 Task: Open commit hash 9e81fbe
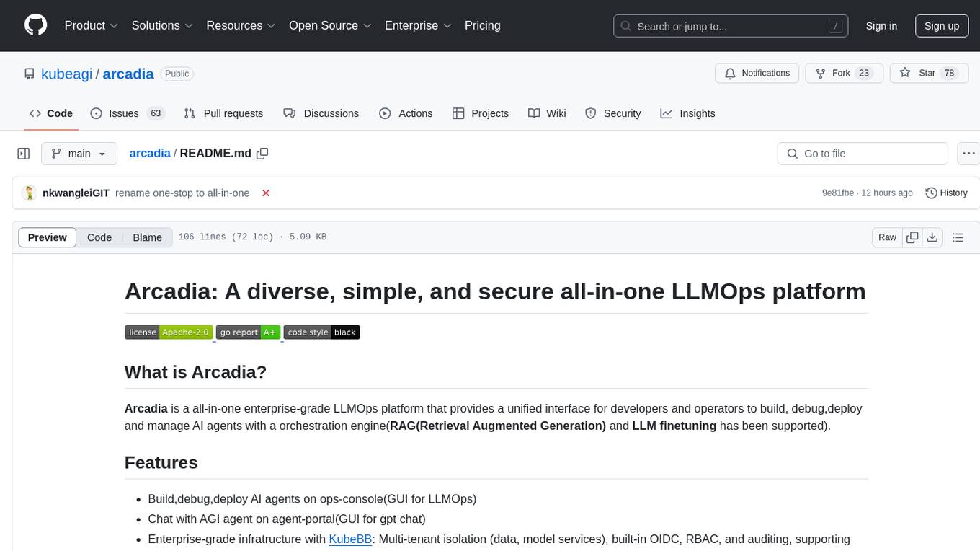click(838, 193)
